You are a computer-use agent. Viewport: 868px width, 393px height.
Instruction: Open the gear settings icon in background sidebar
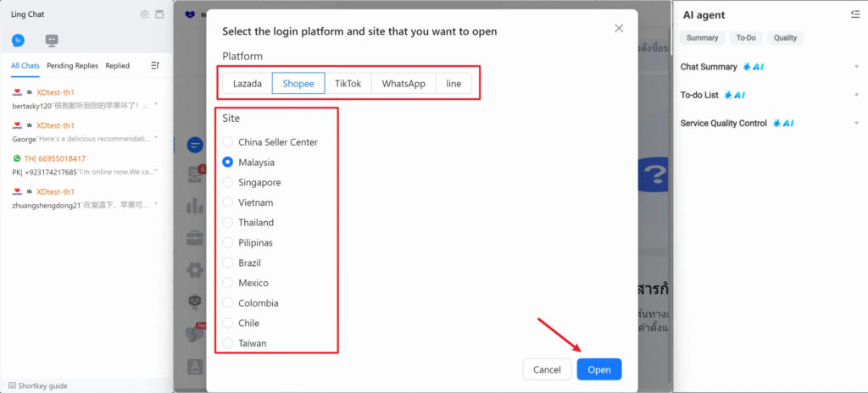pos(195,270)
